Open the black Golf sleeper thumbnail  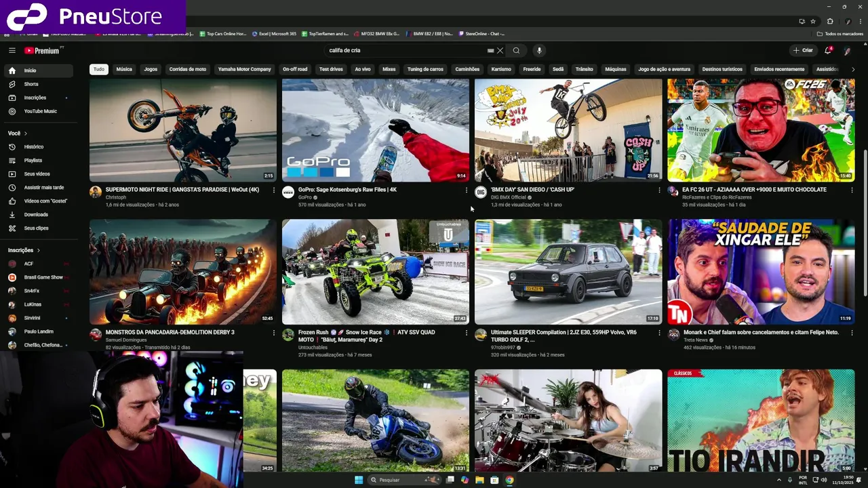pyautogui.click(x=568, y=272)
